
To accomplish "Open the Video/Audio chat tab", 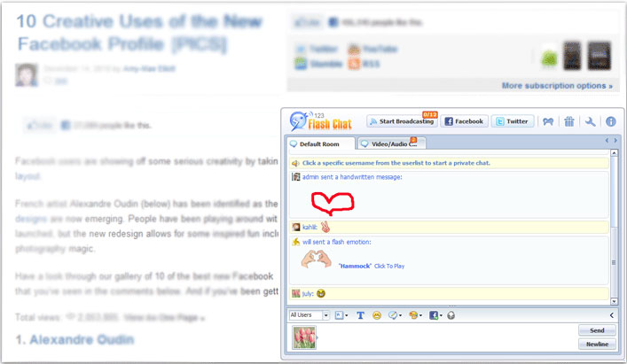I will coord(391,143).
